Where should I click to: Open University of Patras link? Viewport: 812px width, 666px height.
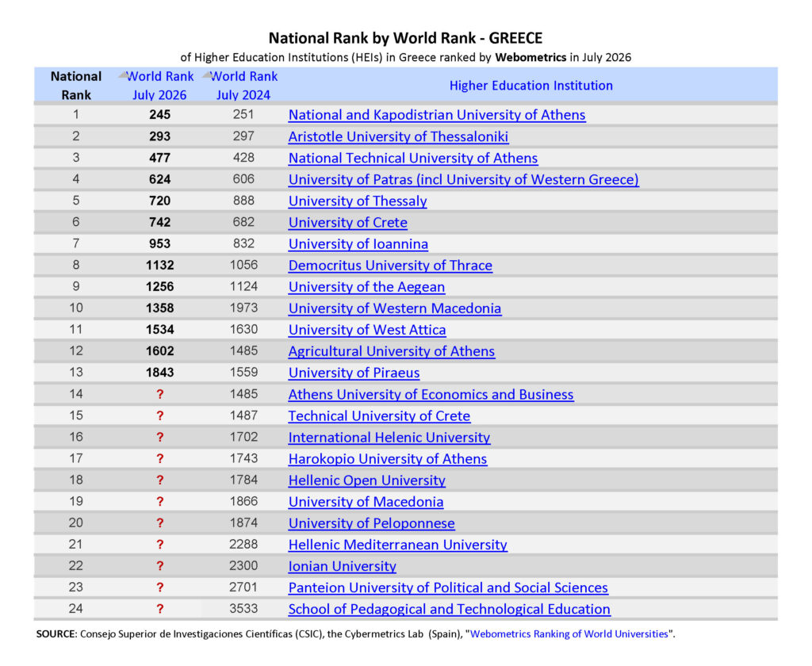point(463,179)
